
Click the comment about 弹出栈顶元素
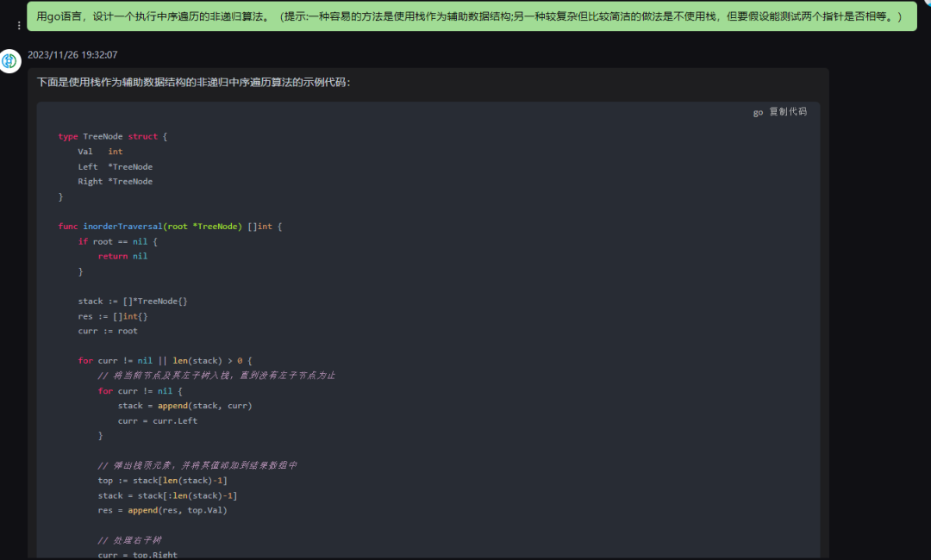pyautogui.click(x=197, y=466)
